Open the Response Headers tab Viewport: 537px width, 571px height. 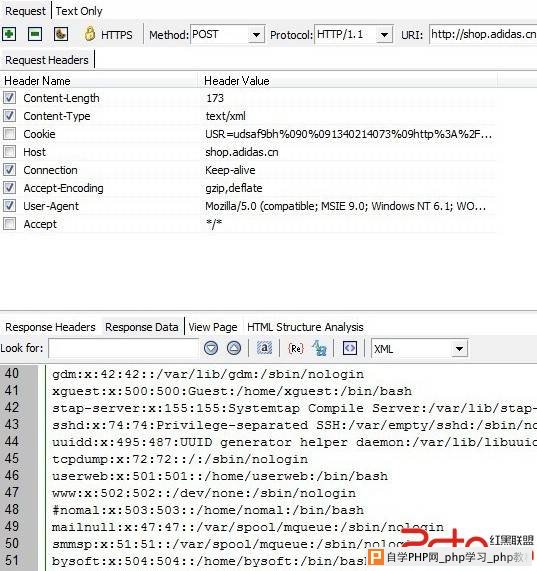(50, 327)
